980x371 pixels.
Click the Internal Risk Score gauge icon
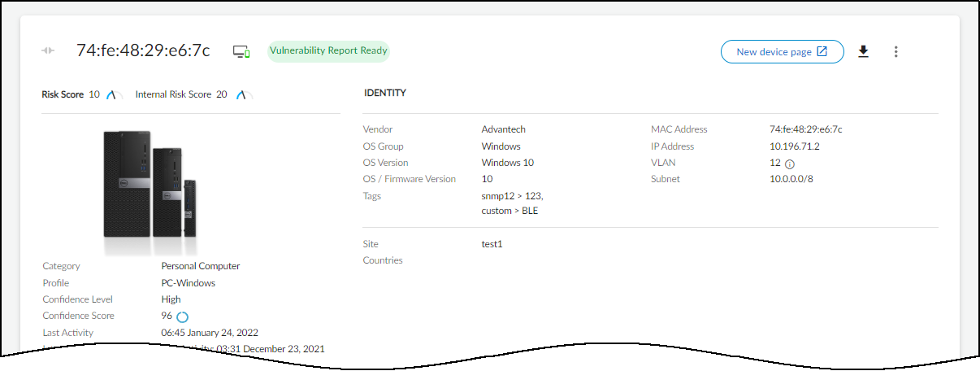241,95
